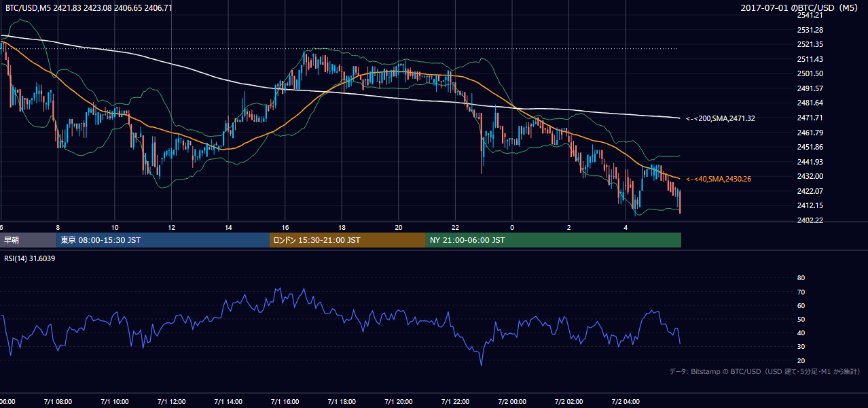Image resolution: width=868 pixels, height=408 pixels.
Task: Click price axis value 2501.50
Action: [x=810, y=73]
